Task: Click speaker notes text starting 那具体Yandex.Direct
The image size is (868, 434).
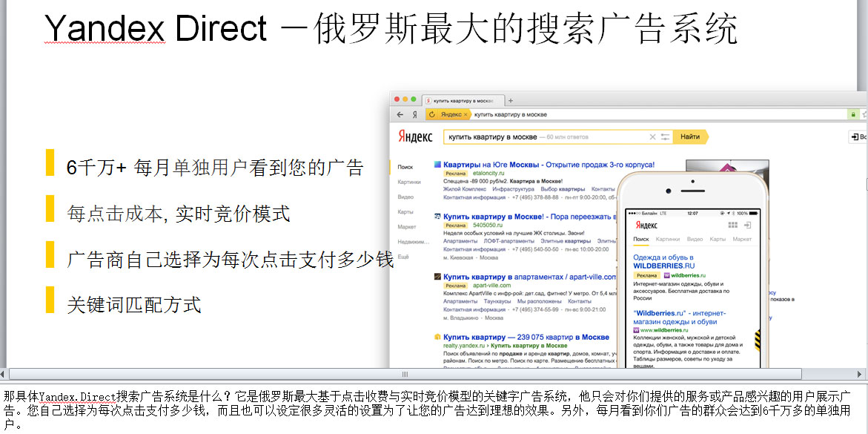Action: click(x=428, y=411)
